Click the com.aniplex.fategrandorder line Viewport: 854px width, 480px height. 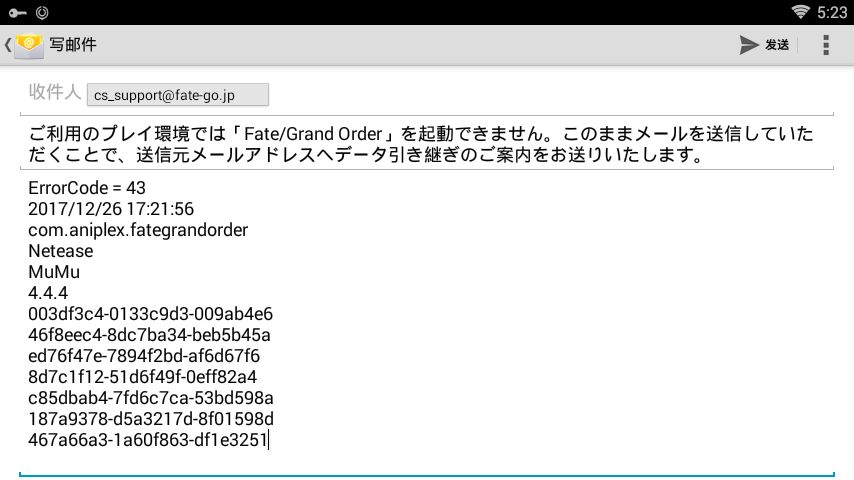pyautogui.click(x=138, y=230)
